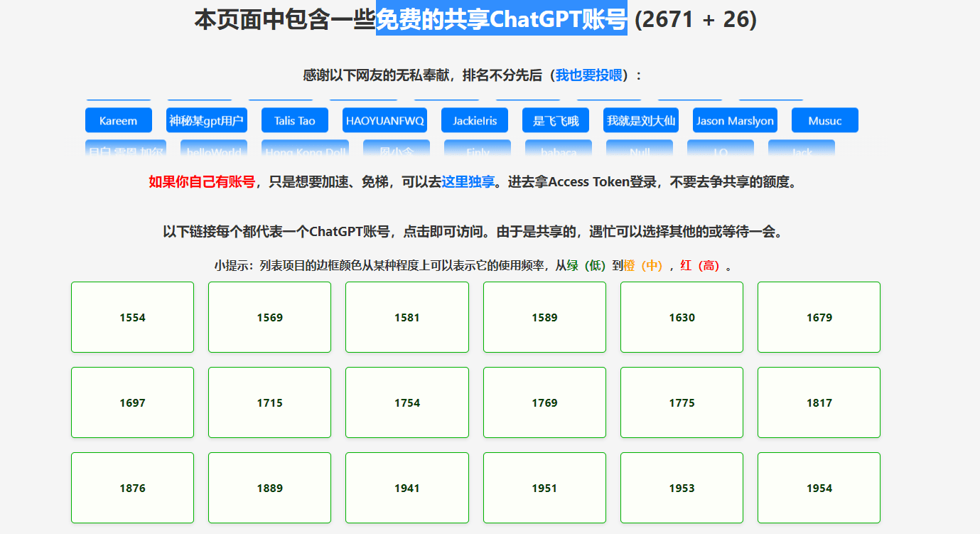Choose account 1941
Screen dimensions: 980x534
point(406,488)
